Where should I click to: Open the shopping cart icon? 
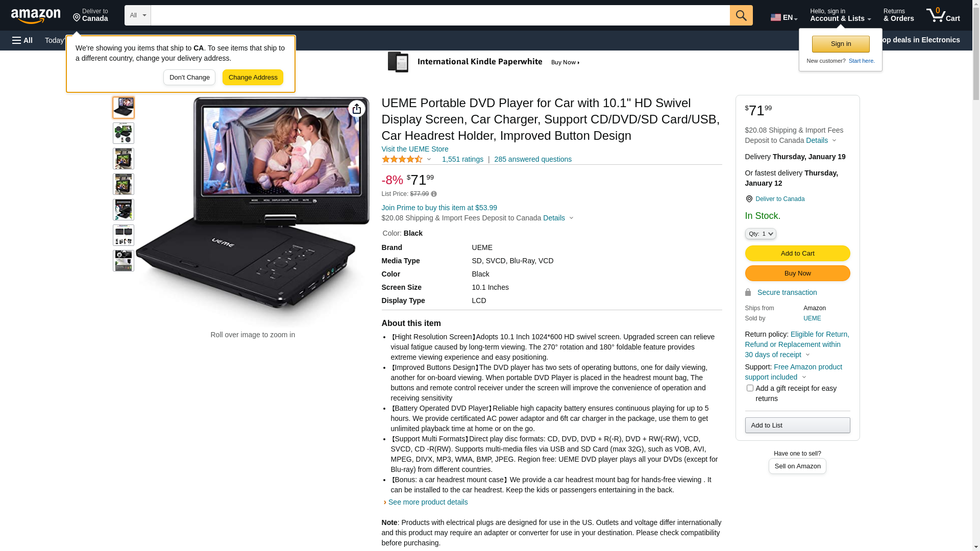pyautogui.click(x=943, y=15)
